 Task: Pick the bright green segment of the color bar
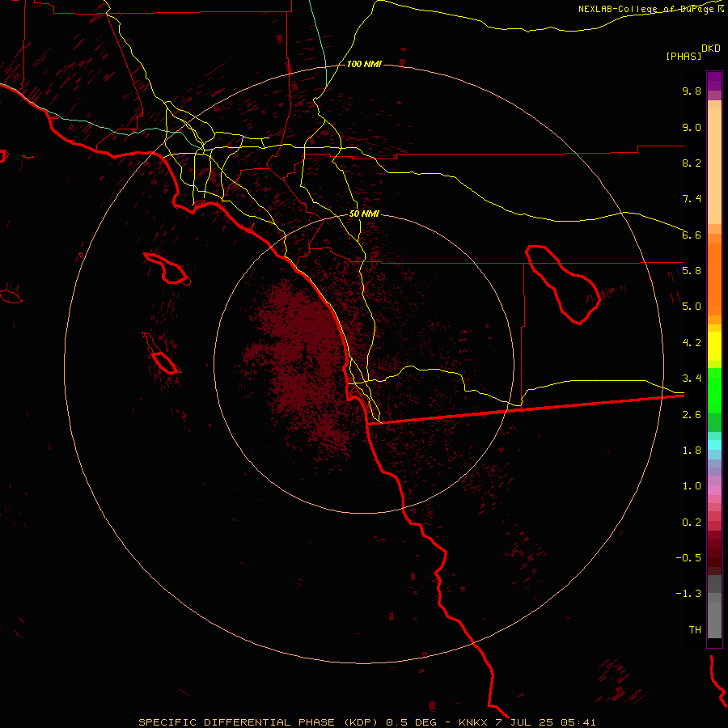click(x=714, y=390)
